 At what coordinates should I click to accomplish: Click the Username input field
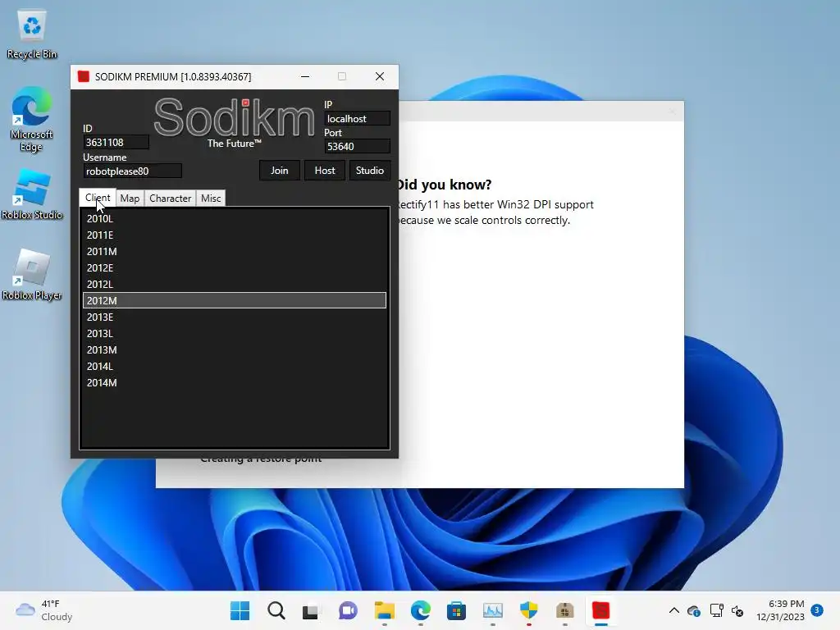132,171
